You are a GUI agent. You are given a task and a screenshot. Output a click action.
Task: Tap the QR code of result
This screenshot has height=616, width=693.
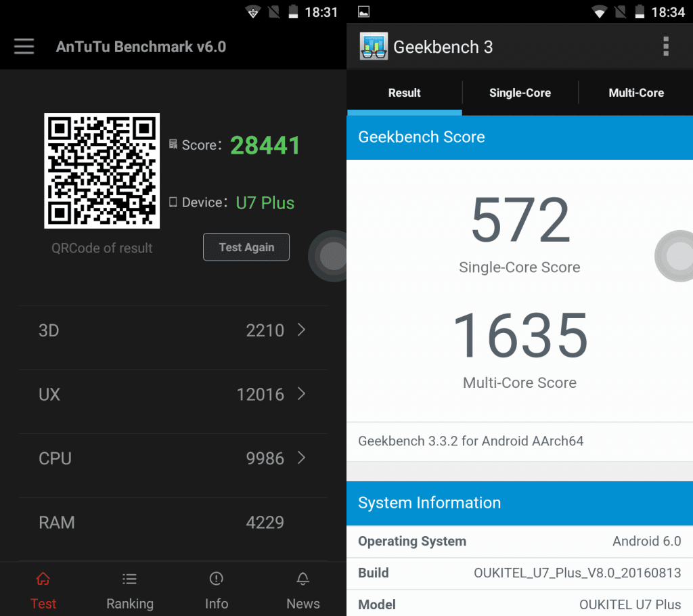point(102,171)
